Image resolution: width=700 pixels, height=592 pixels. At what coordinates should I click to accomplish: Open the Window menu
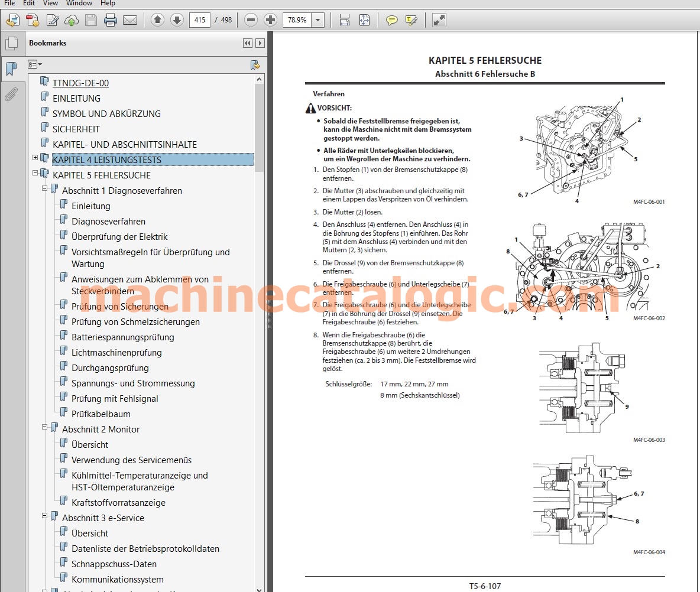79,3
